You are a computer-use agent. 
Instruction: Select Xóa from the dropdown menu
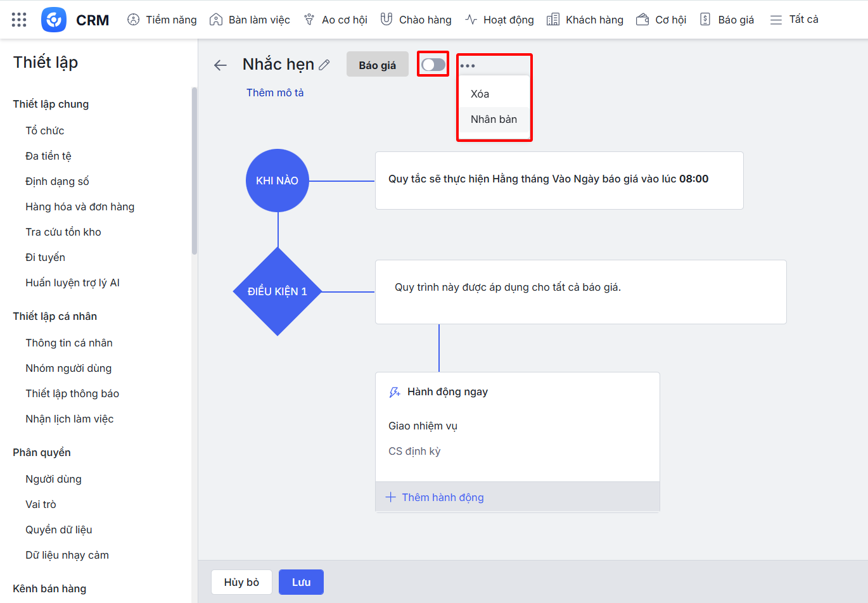480,94
